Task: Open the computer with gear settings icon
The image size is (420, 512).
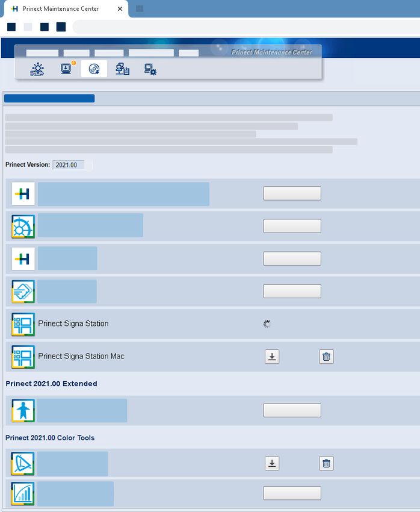Action: click(150, 69)
